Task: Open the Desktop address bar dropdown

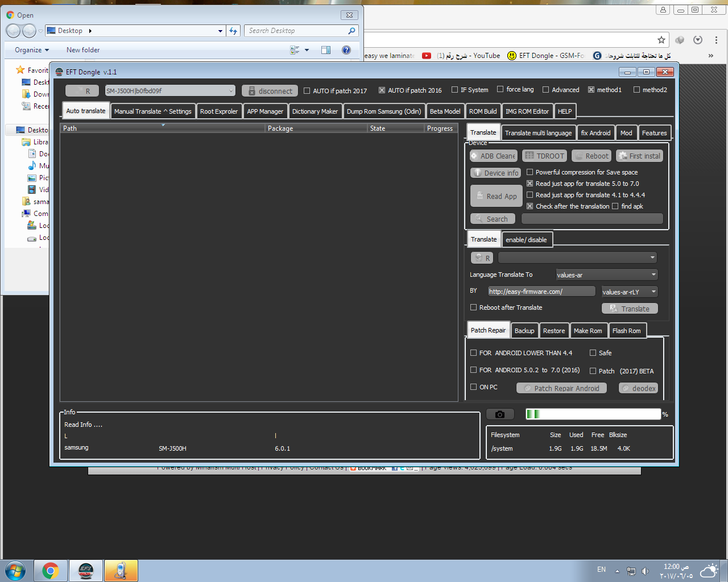Action: tap(221, 31)
